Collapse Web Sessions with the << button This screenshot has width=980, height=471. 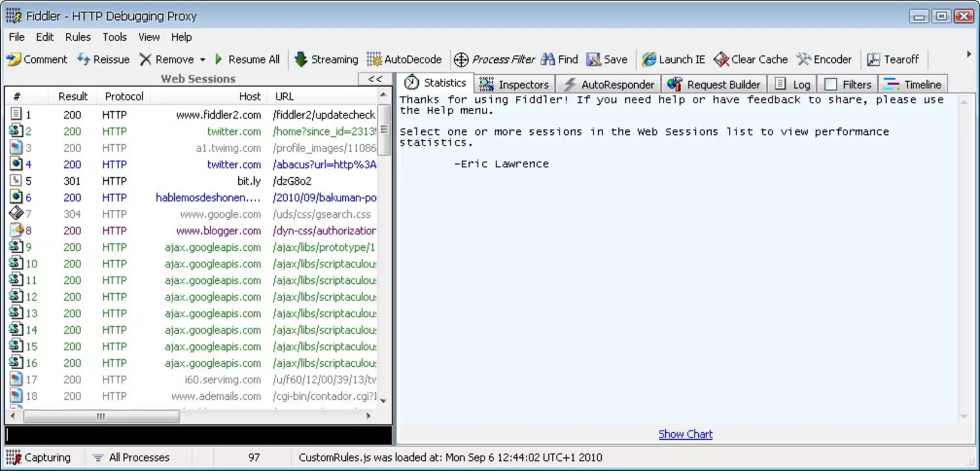375,79
